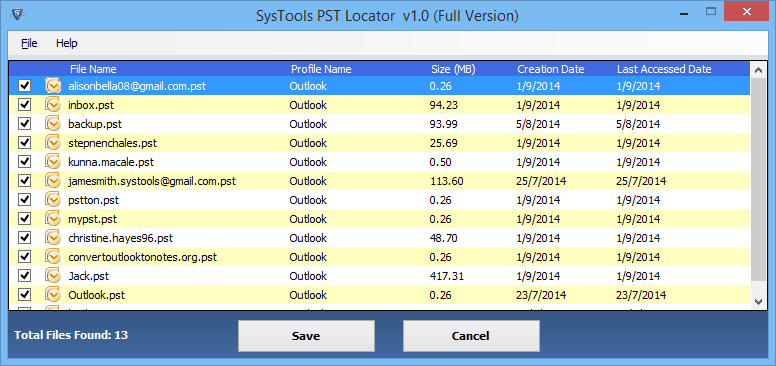Click the file name convertoutlooktonotes.org.pst

tap(143, 257)
